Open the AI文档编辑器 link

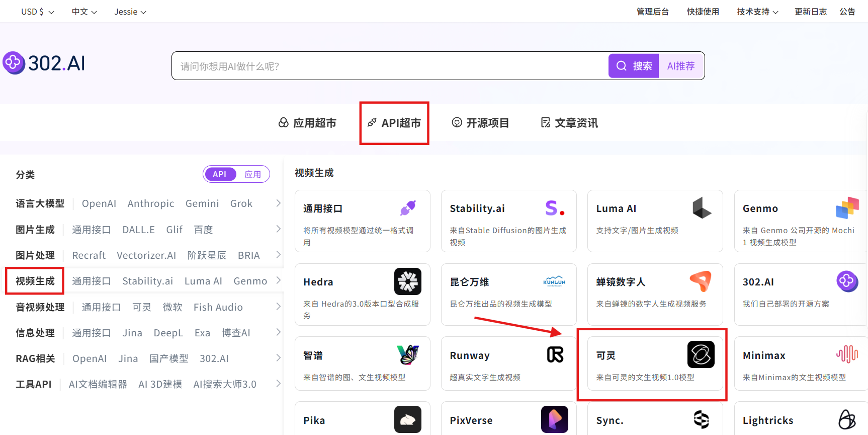click(x=98, y=384)
